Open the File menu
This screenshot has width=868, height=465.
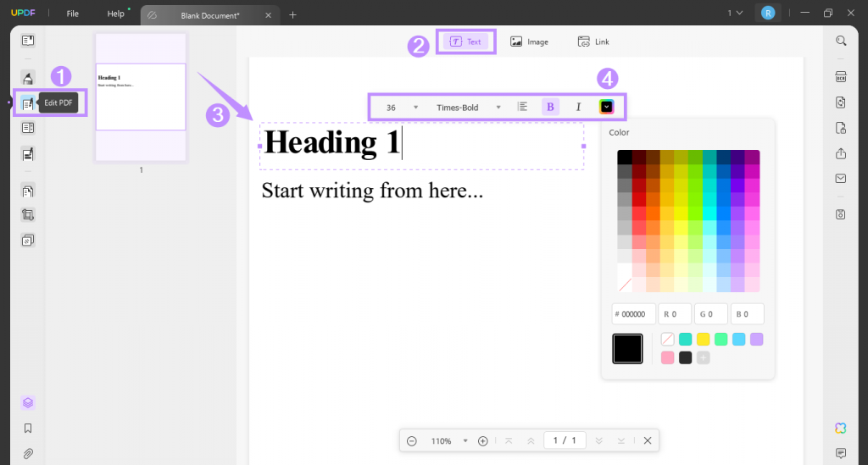coord(73,14)
